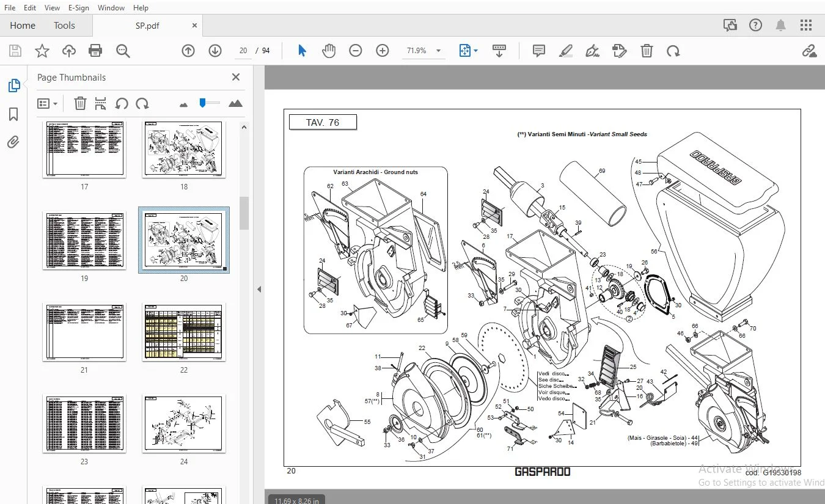Choose the Selection arrow tool
The width and height of the screenshot is (825, 504).
click(302, 51)
